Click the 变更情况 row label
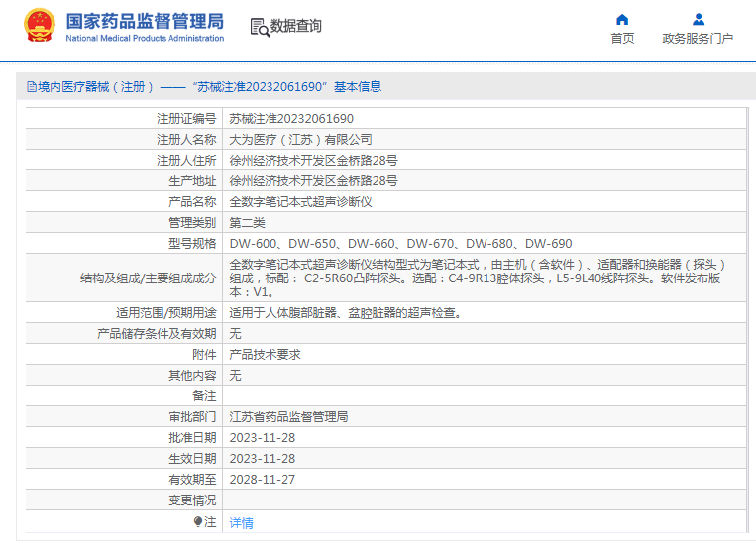 point(191,500)
